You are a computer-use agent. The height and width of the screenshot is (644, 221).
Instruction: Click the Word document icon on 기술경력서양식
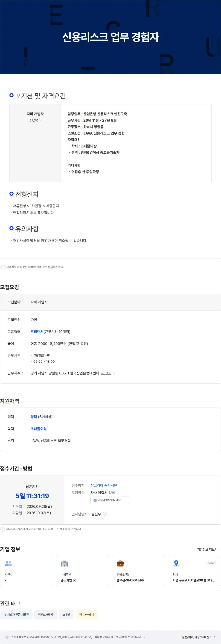point(95,500)
